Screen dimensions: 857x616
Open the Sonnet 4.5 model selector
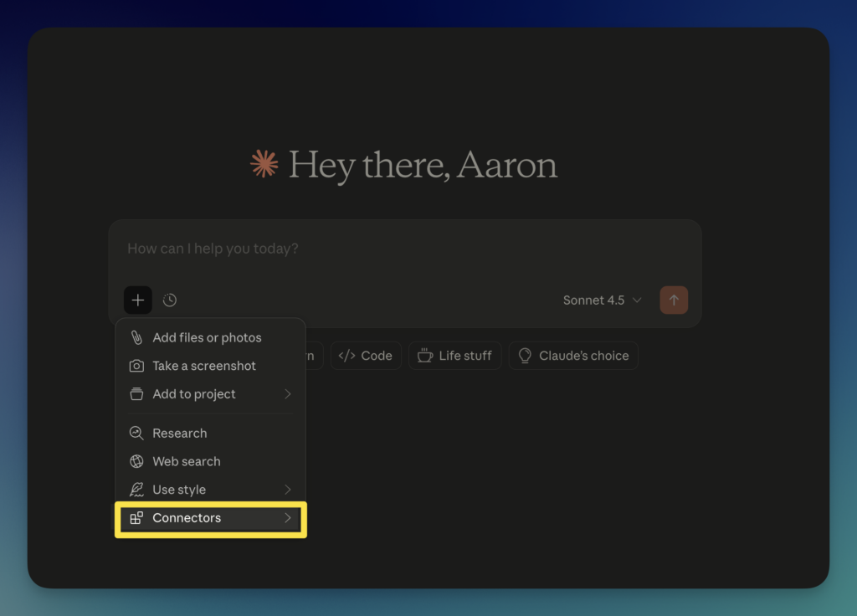pos(603,300)
